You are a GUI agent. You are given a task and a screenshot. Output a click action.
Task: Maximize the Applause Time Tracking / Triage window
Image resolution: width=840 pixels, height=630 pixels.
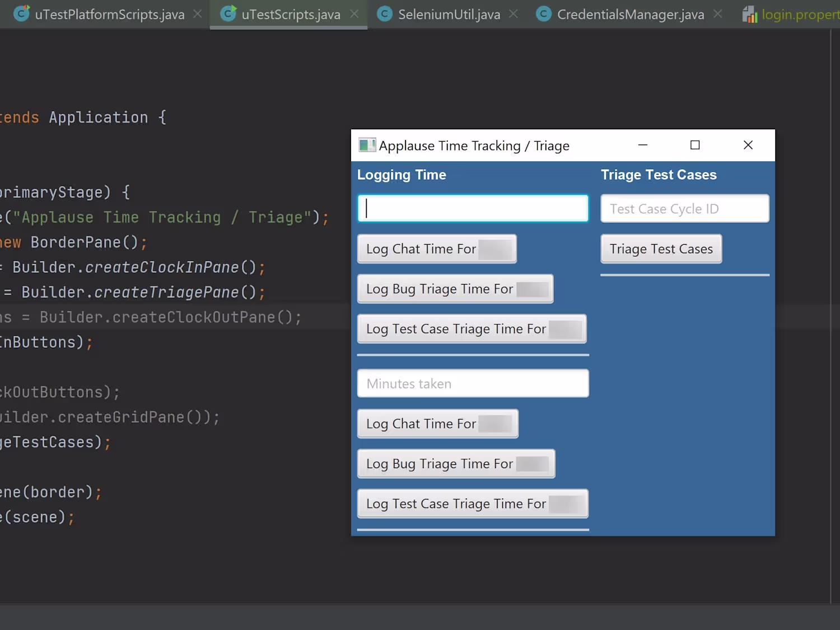(695, 145)
